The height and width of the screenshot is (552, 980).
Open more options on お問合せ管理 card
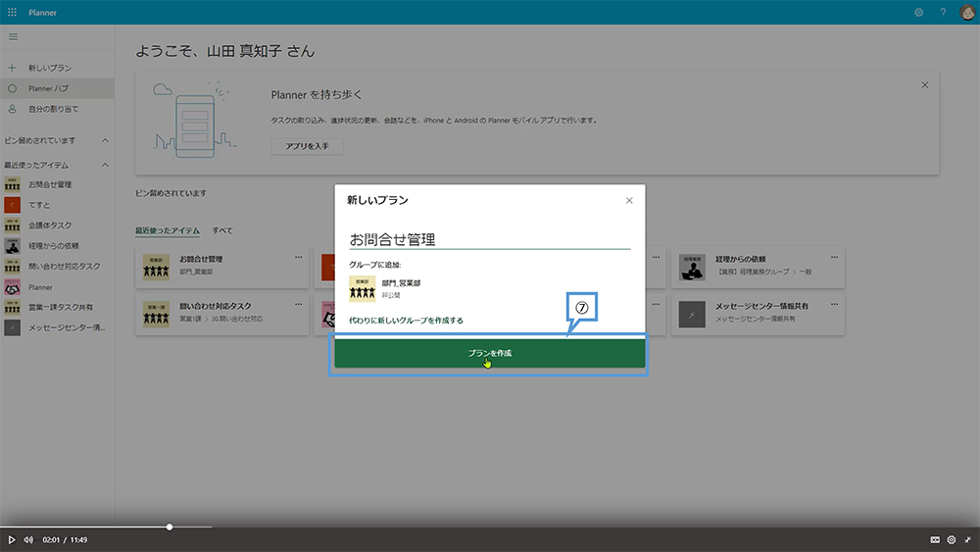click(x=298, y=257)
